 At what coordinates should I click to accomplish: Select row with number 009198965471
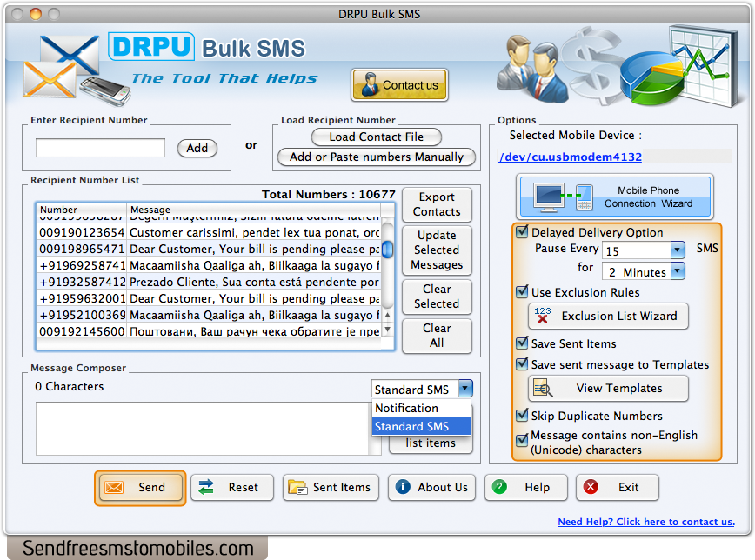point(209,249)
